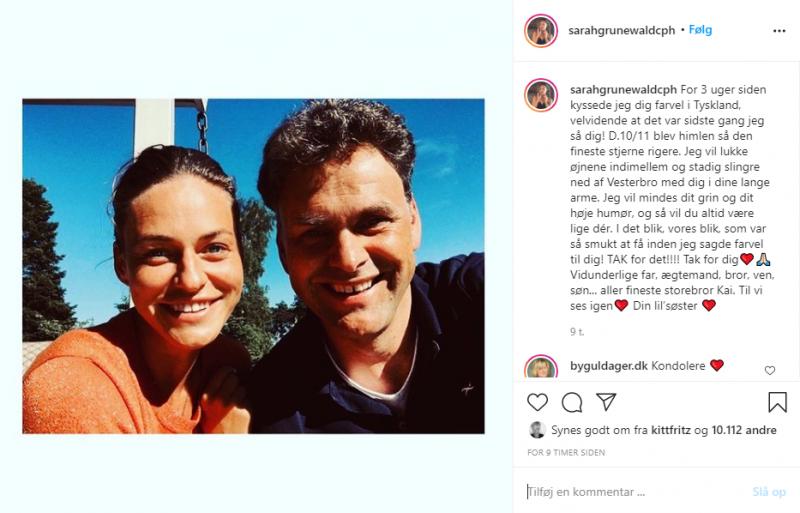Viewport: 800px width, 513px height.
Task: Focus the Tilføj en kommentar input field
Action: 630,491
